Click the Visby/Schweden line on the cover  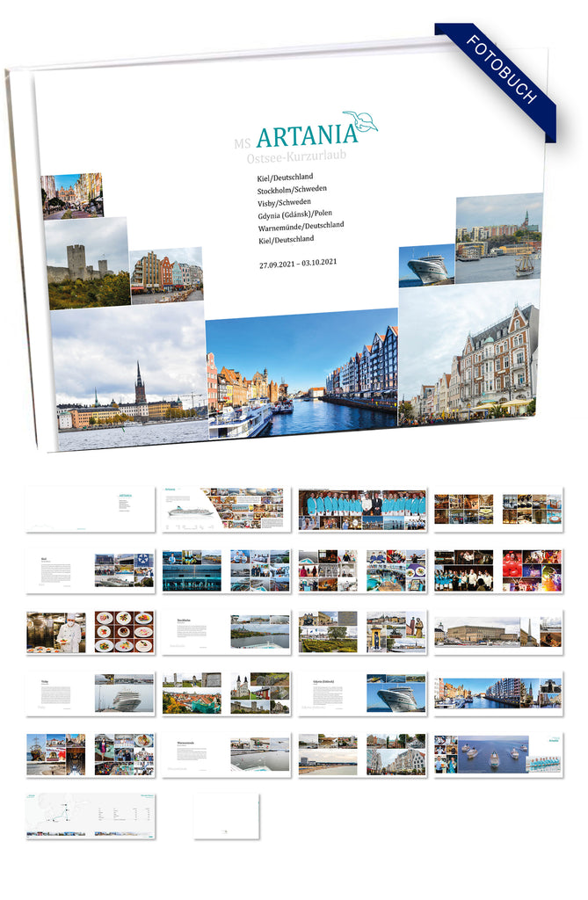click(x=284, y=203)
